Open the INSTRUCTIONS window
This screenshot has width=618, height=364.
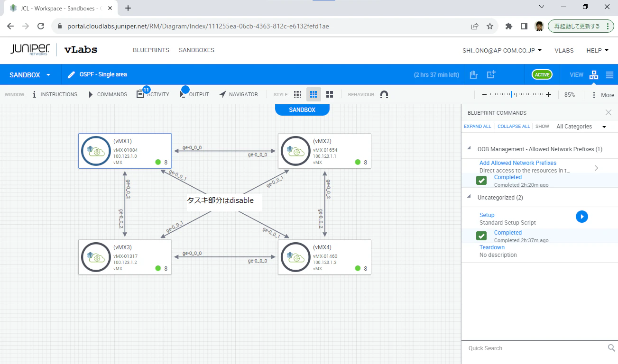click(x=54, y=94)
